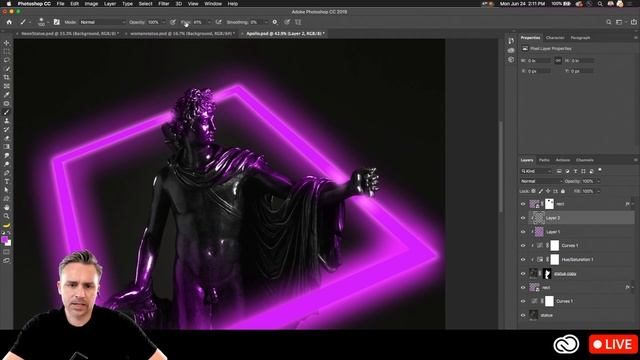640x360 pixels.
Task: Expand layer Opacity dropdown in Layers panel
Action: (598, 181)
